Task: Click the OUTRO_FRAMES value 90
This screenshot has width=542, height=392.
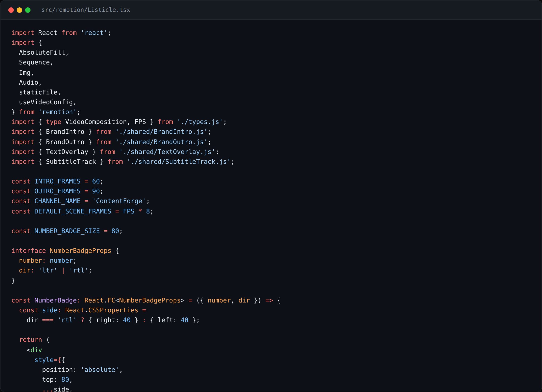Action: tap(96, 191)
